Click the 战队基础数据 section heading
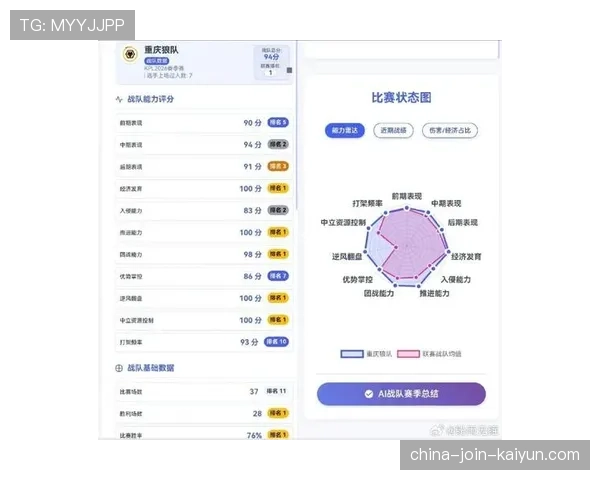This screenshot has width=600, height=480. pyautogui.click(x=150, y=368)
